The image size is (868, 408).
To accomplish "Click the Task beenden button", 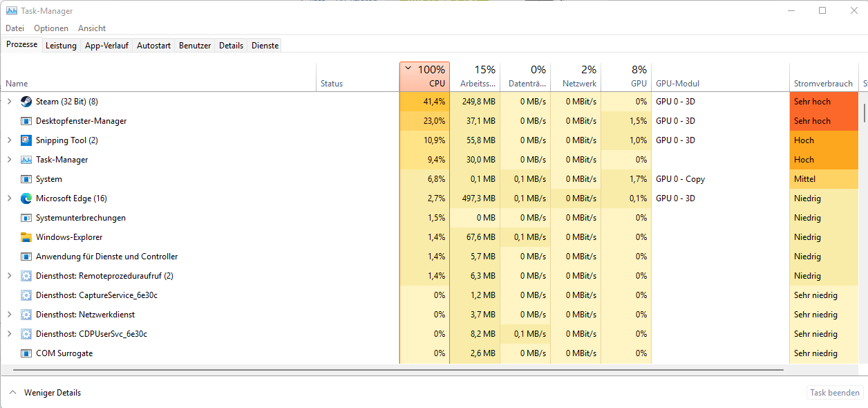I will tap(836, 393).
